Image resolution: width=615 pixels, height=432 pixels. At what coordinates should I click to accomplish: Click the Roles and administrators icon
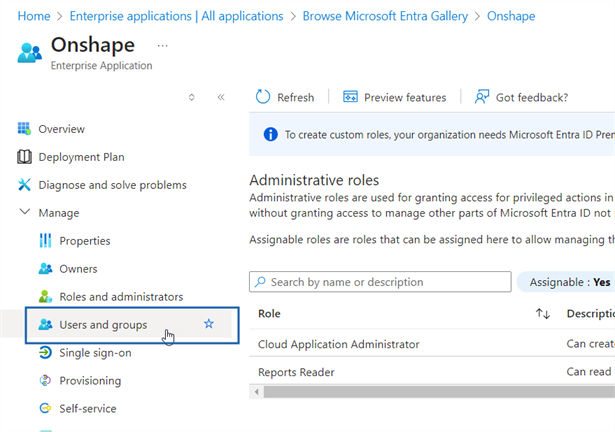(x=45, y=297)
